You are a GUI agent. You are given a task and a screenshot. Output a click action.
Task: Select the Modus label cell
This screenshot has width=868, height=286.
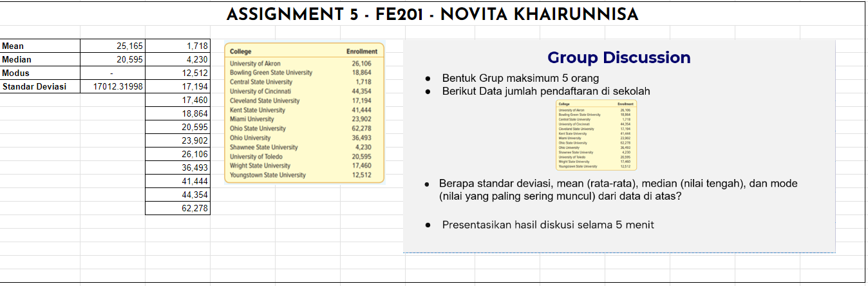(40, 73)
